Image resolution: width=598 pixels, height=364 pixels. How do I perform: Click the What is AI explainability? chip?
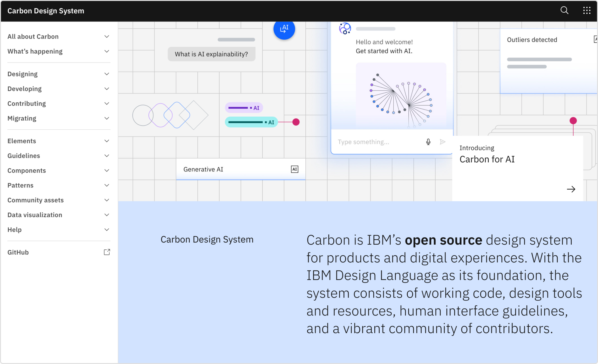click(x=211, y=54)
